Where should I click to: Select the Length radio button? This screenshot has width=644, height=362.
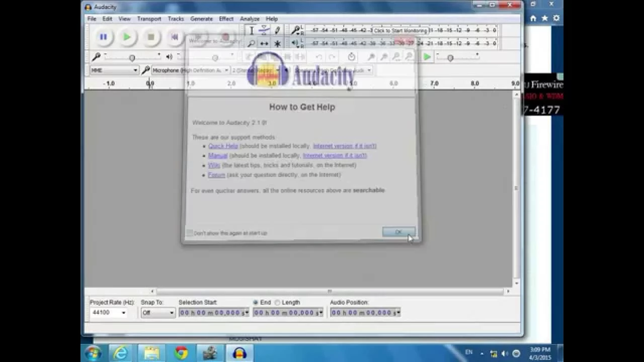point(277,303)
